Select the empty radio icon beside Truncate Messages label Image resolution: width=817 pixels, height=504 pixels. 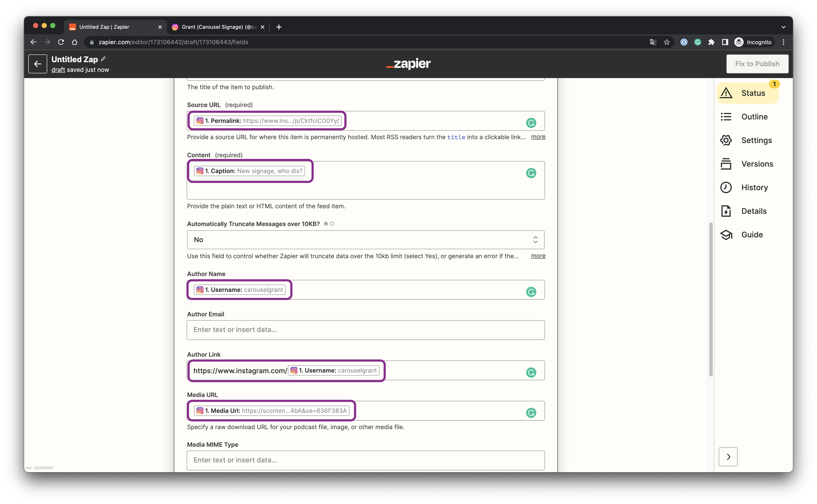[332, 224]
